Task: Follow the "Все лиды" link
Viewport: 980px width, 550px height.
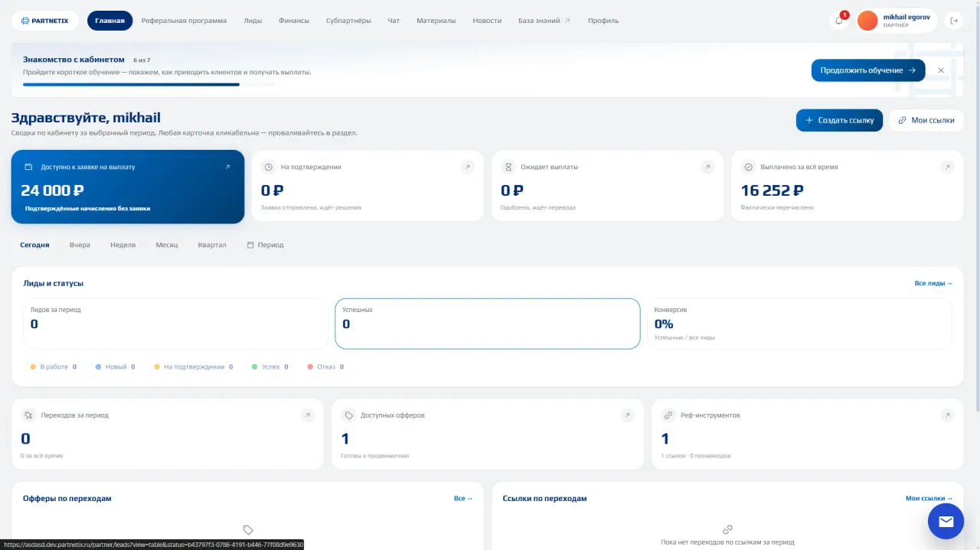Action: [x=933, y=283]
